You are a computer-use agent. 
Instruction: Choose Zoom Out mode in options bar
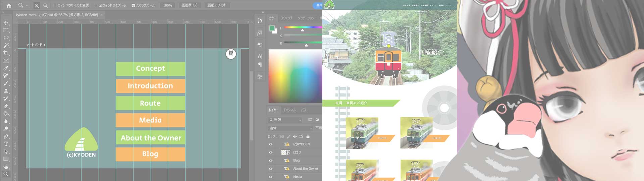tap(45, 5)
